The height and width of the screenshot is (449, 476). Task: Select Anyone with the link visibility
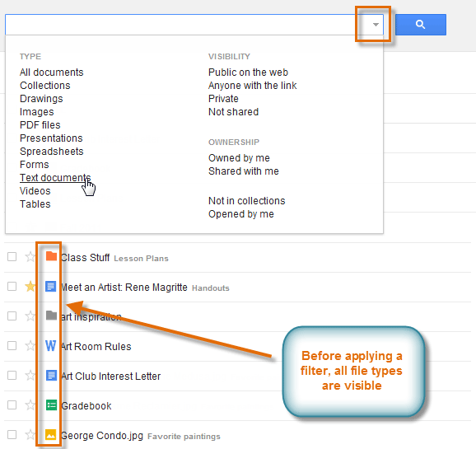point(253,86)
